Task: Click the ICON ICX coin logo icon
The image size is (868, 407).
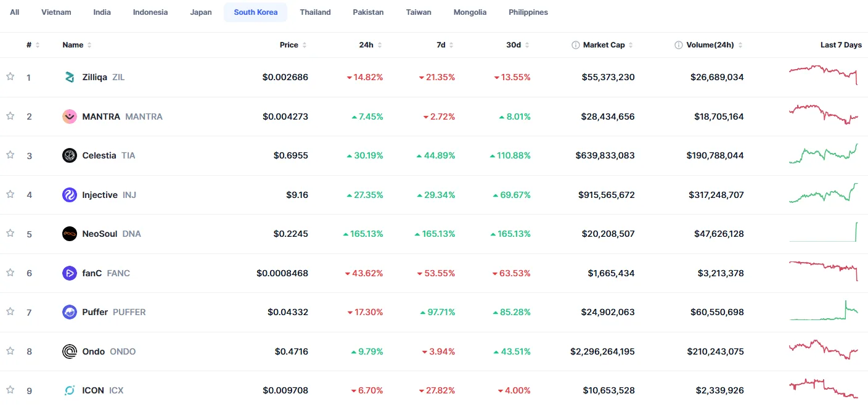Action: [x=70, y=390]
